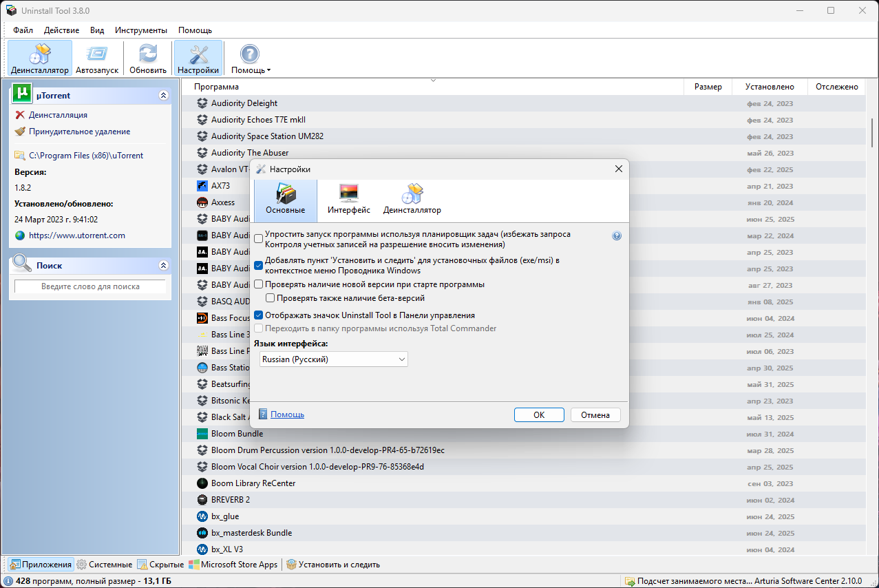The height and width of the screenshot is (588, 879).
Task: Open C:\Program Files (x86)\uTorrent folder link
Action: 86,156
